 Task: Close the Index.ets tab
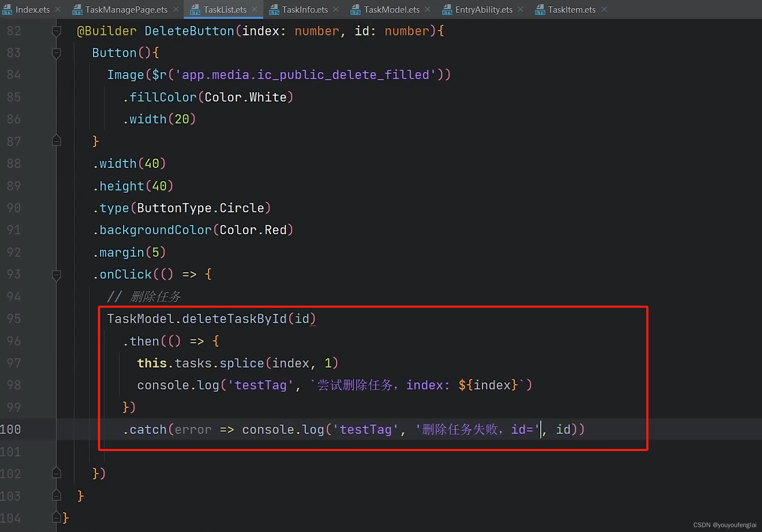click(58, 10)
